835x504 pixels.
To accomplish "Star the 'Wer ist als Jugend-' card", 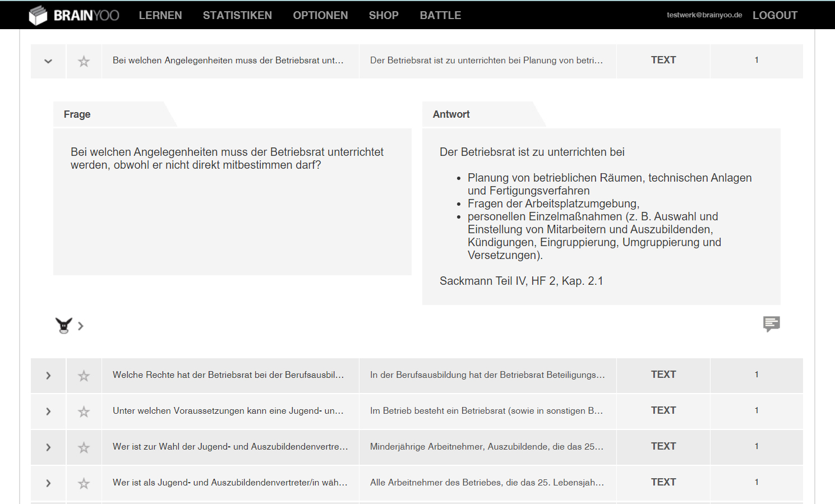I will (84, 483).
